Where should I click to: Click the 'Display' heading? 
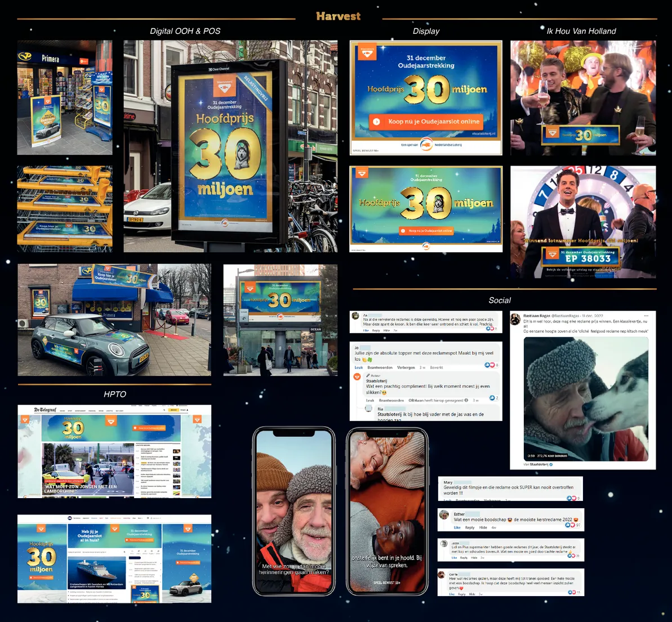426,32
